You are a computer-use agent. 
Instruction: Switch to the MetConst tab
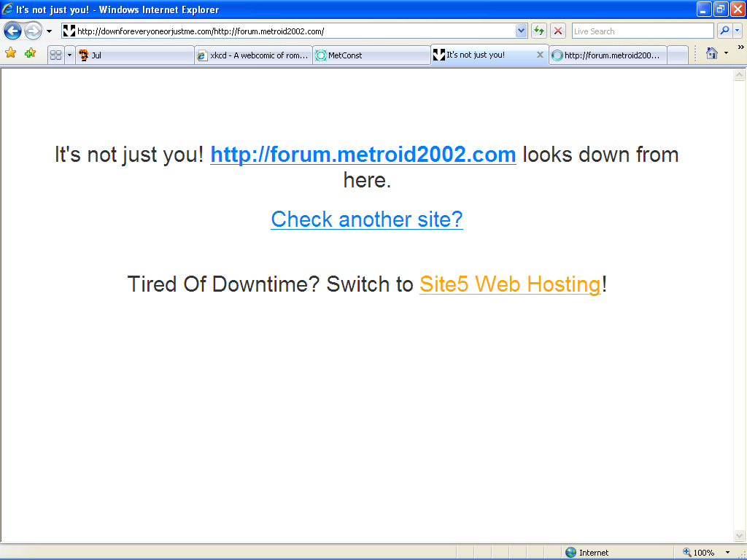point(371,55)
